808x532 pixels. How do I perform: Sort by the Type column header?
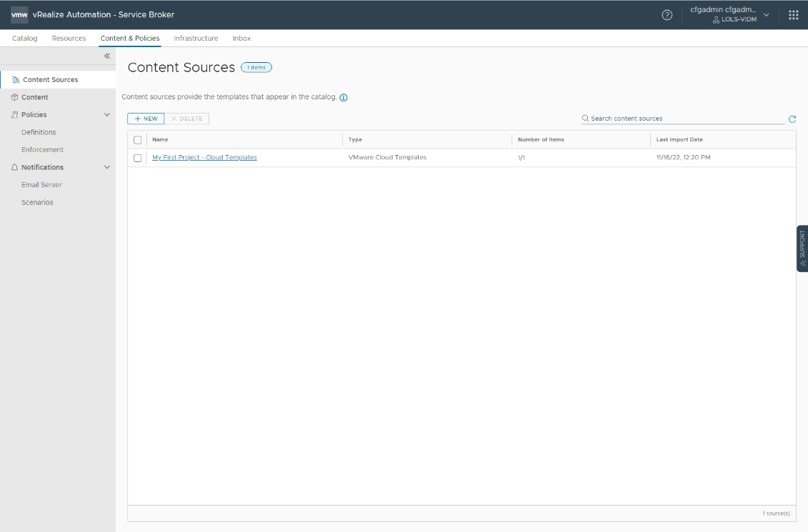click(355, 139)
